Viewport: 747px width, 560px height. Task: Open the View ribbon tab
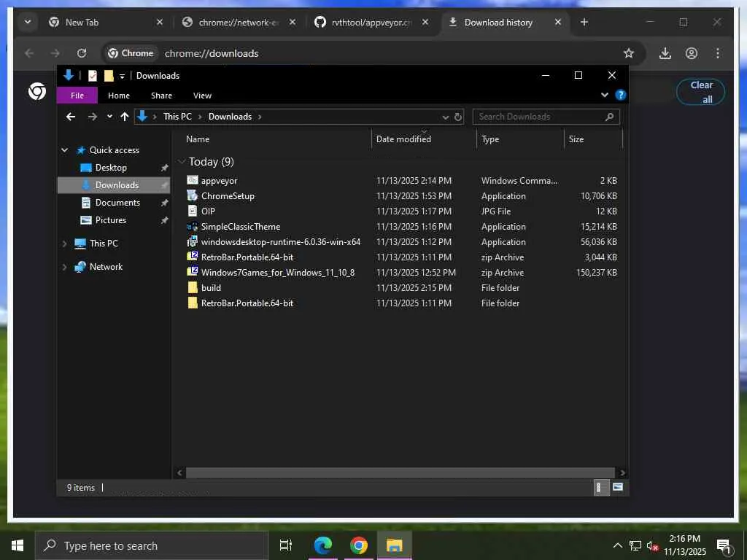click(x=202, y=96)
